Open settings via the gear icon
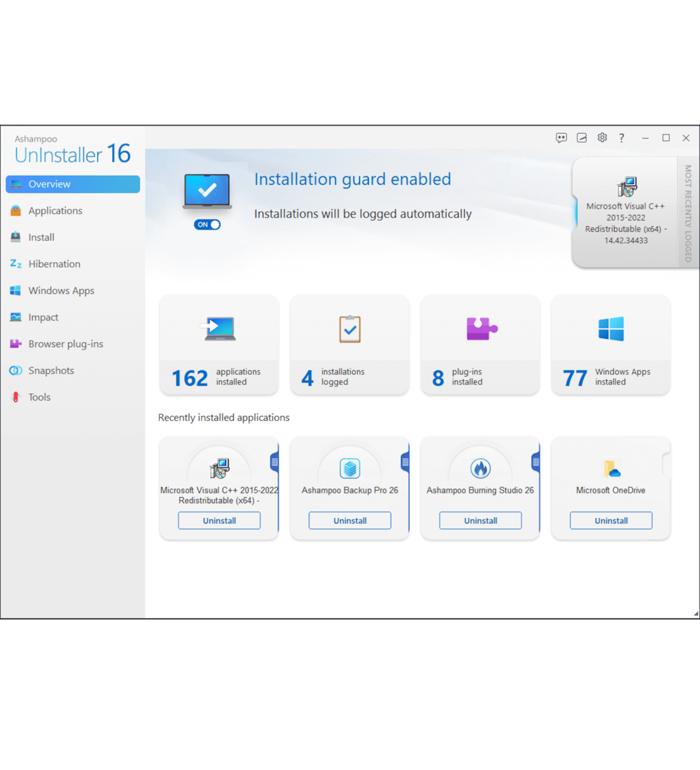The image size is (700, 770). pos(602,138)
